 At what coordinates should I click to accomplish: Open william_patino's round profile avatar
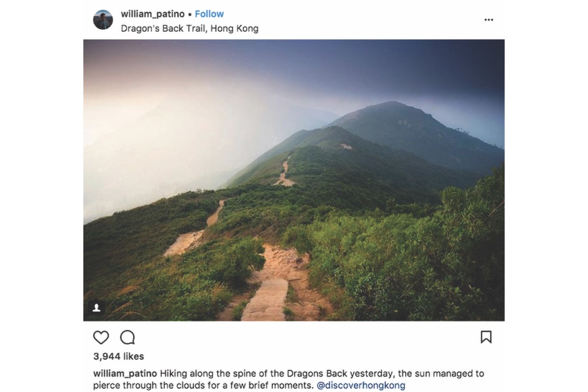pyautogui.click(x=103, y=20)
